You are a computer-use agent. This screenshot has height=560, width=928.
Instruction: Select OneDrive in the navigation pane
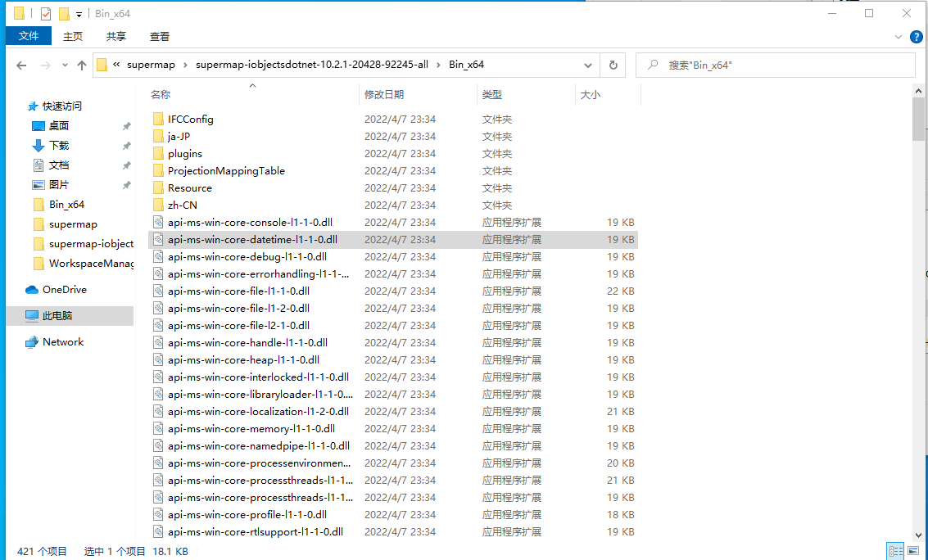click(x=64, y=290)
